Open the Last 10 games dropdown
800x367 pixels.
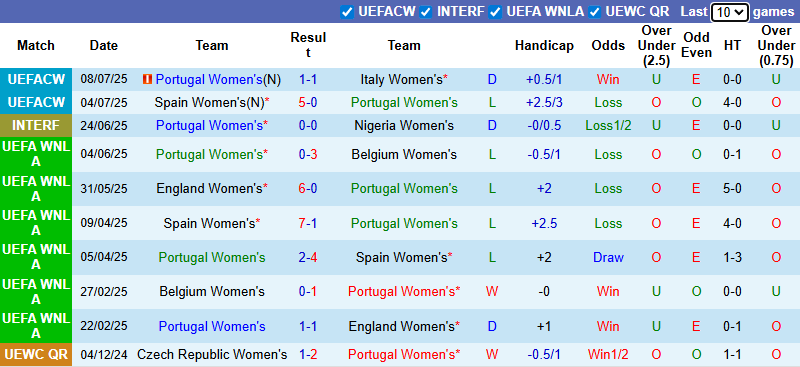point(730,12)
